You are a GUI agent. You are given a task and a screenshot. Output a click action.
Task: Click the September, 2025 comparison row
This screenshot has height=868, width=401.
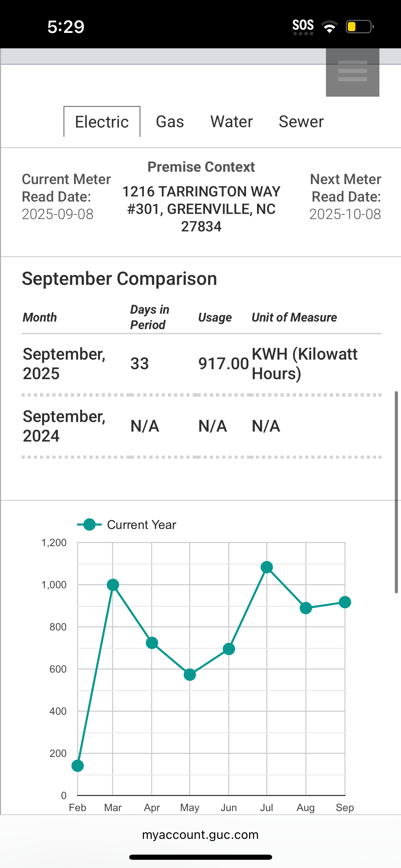point(201,363)
